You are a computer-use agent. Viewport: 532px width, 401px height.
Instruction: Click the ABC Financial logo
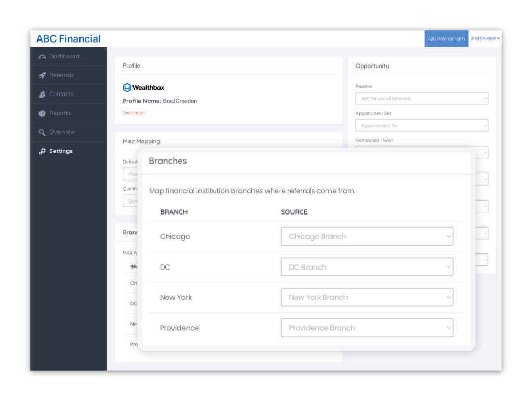click(68, 38)
